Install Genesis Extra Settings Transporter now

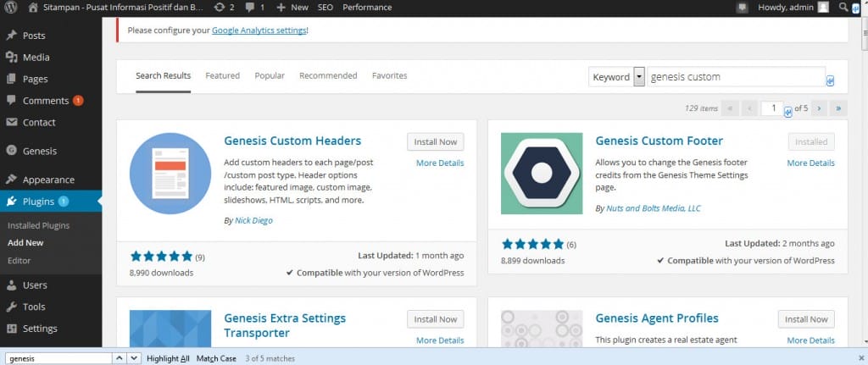[x=436, y=319]
